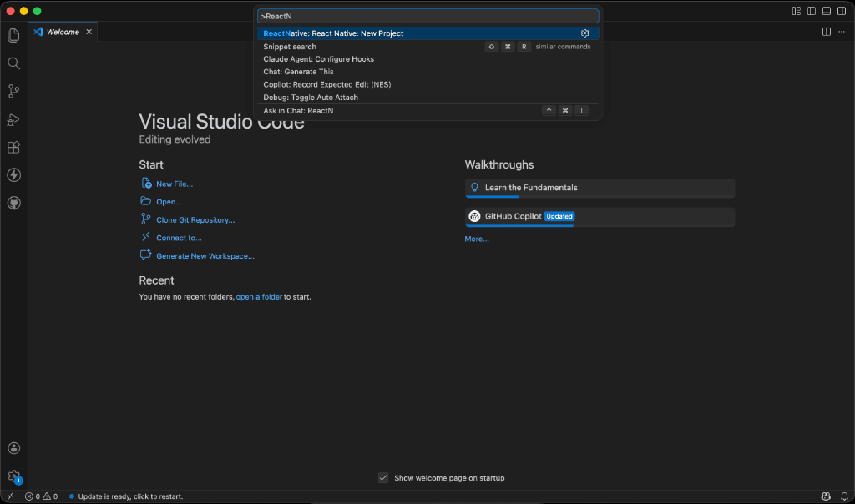855x504 pixels.
Task: Split the editor to the right
Action: tap(826, 32)
